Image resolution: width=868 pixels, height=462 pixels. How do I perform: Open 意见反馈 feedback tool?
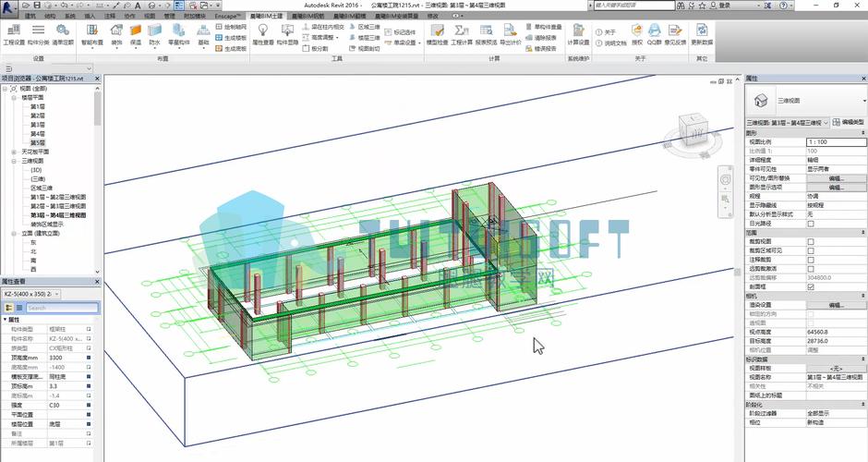(x=675, y=35)
